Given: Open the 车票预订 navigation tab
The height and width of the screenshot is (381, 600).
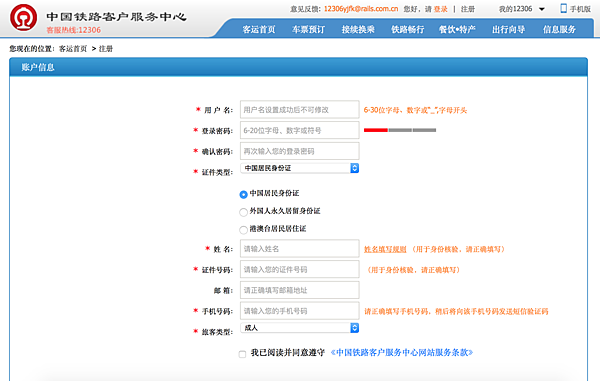Looking at the screenshot, I should coord(308,29).
